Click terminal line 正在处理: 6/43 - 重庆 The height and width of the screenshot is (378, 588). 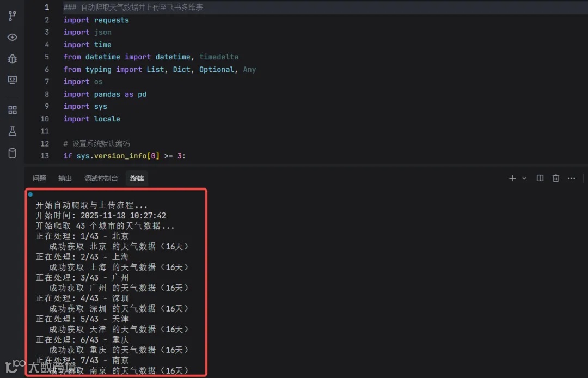(82, 339)
